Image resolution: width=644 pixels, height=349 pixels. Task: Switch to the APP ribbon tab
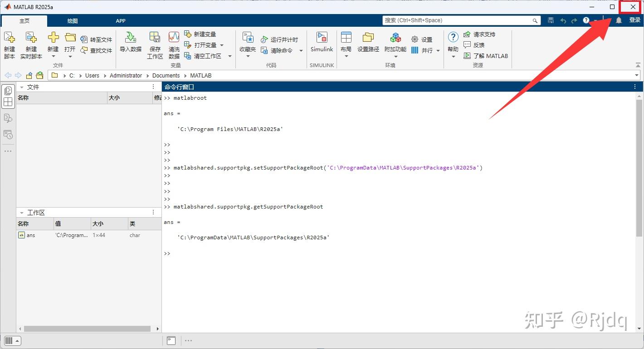click(120, 20)
